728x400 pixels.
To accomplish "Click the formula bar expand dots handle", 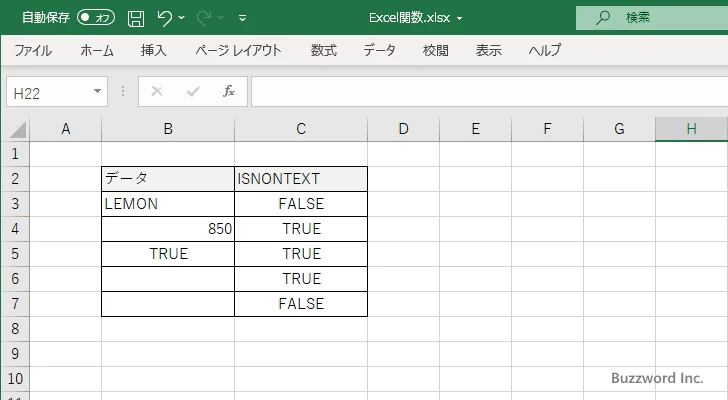I will [x=123, y=91].
